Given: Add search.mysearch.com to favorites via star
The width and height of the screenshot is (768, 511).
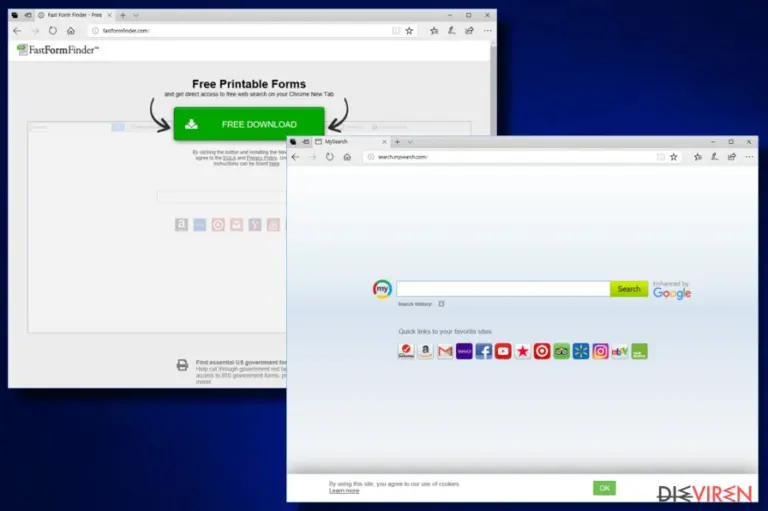Looking at the screenshot, I should tap(674, 157).
